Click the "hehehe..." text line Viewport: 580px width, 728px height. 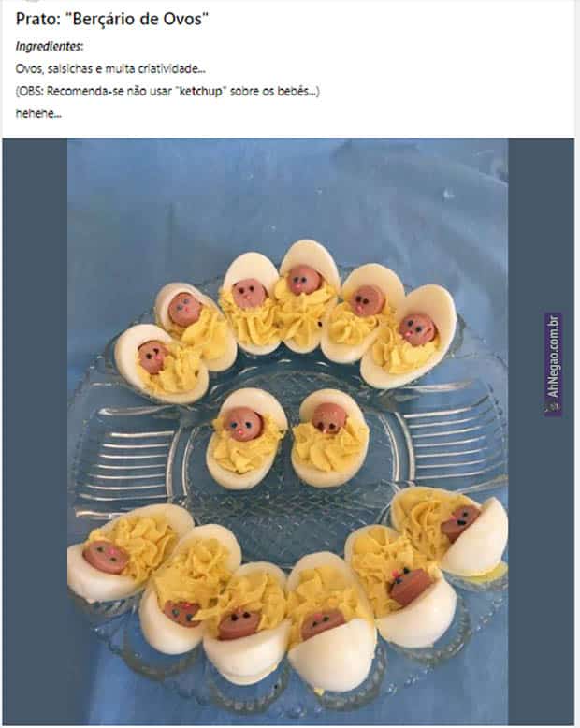click(38, 113)
